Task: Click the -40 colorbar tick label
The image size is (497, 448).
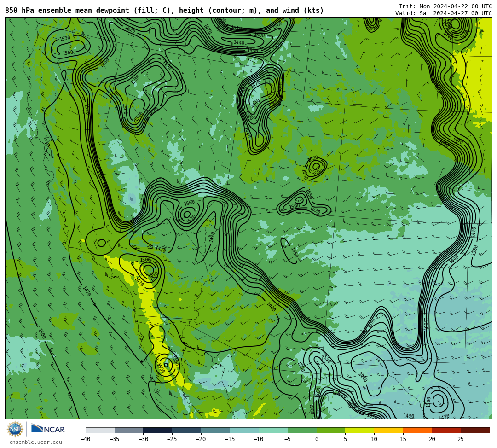Action: tap(86, 439)
